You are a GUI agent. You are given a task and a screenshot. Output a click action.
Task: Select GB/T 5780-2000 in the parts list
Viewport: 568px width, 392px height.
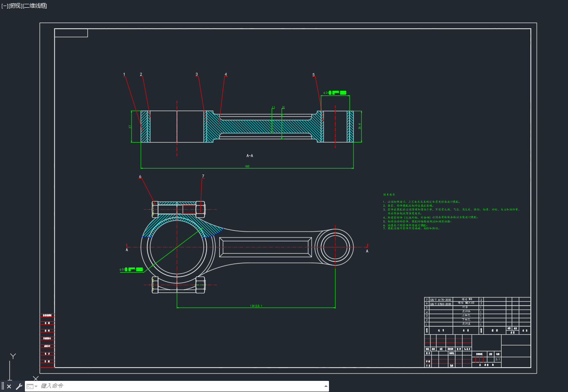(441, 304)
